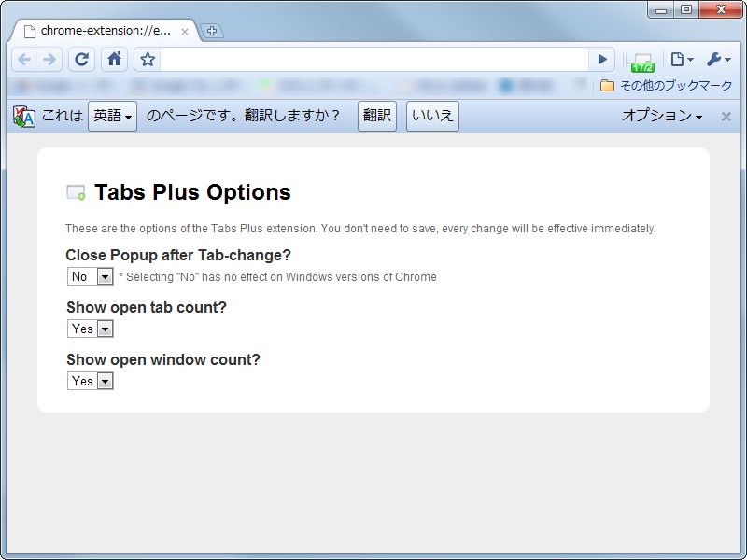Click the 翻訳 translate button
Image resolution: width=747 pixels, height=560 pixels.
377,116
